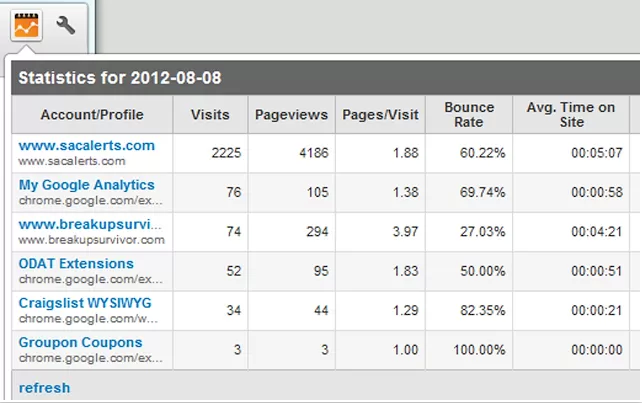This screenshot has width=642, height=403.
Task: Select the 294 pageviews cell
Action: [x=317, y=231]
